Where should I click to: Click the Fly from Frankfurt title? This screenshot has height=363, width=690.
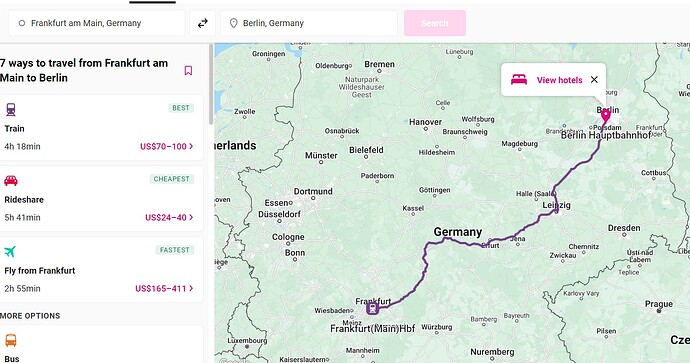coord(40,271)
